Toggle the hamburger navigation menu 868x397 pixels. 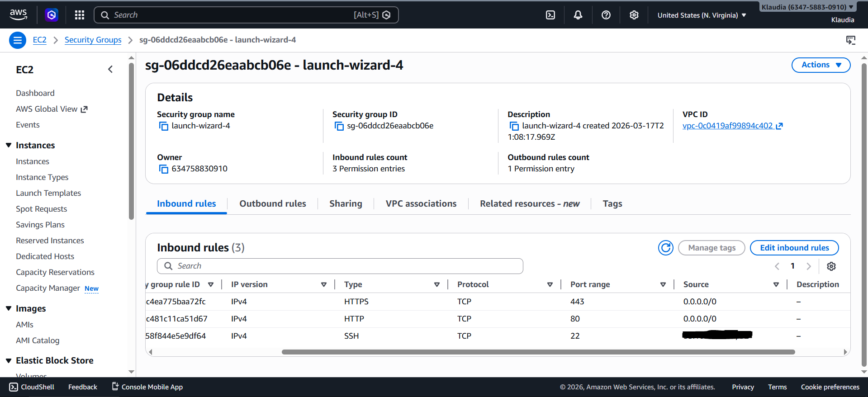[x=18, y=40]
